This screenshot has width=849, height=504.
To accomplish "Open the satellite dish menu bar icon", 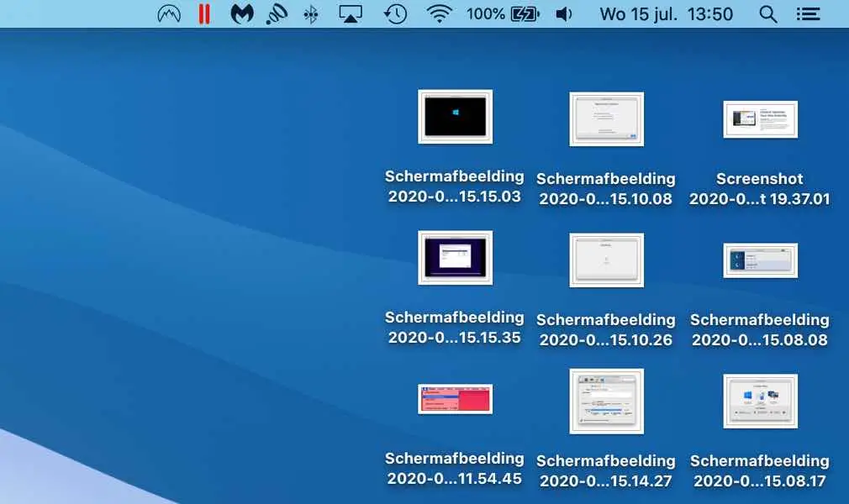I will click(x=277, y=14).
